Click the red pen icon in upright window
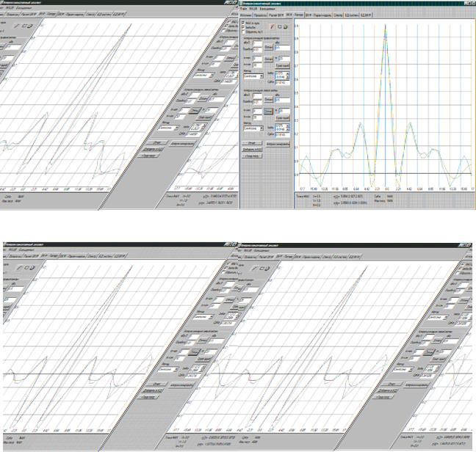The height and width of the screenshot is (452, 476). (273, 26)
